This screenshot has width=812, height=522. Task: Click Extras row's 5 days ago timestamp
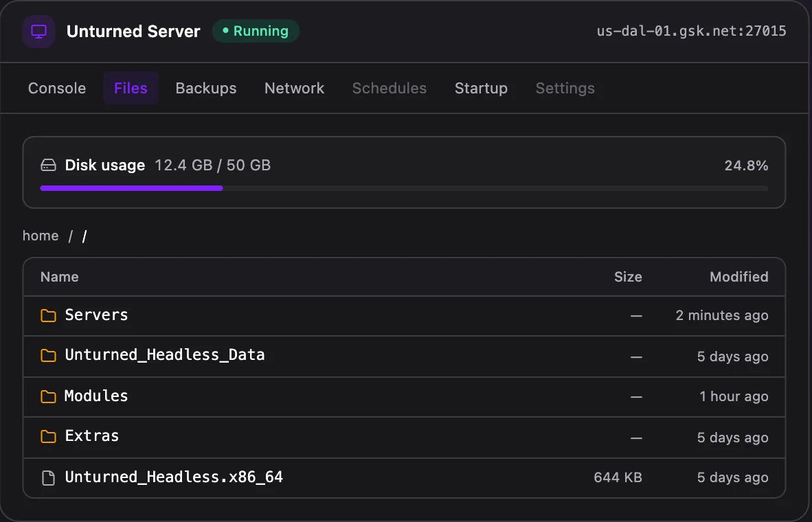click(733, 438)
